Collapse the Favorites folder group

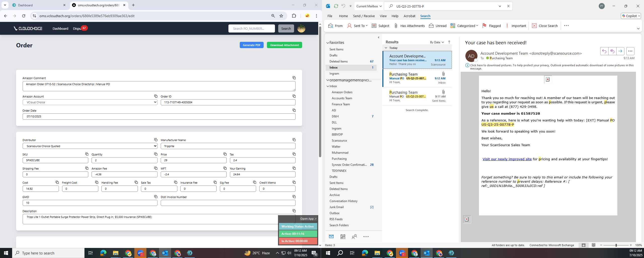point(328,43)
